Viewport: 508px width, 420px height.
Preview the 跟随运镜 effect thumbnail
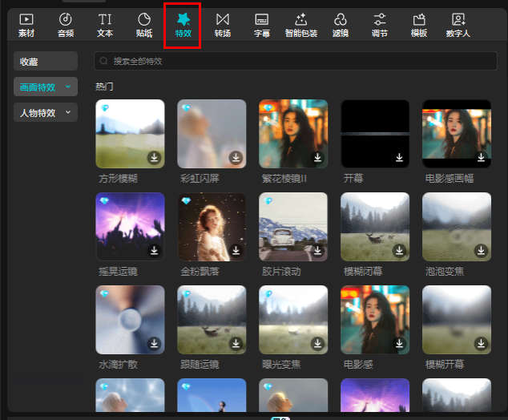(x=212, y=320)
